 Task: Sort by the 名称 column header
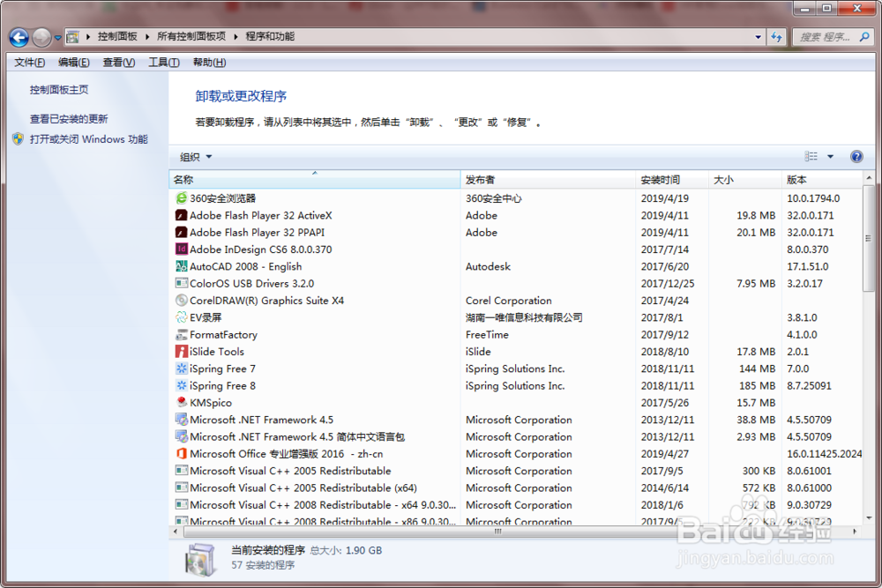[315, 180]
